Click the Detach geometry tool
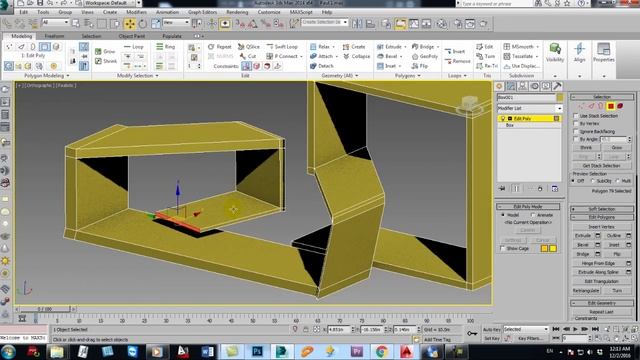This screenshot has width=640, height=360. coord(322,66)
